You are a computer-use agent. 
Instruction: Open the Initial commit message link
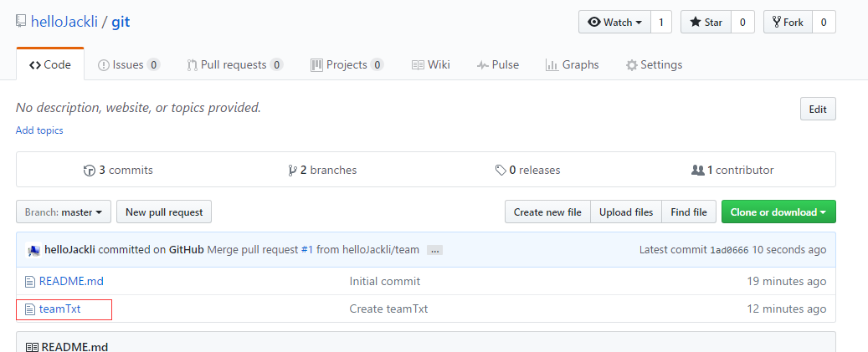click(385, 281)
